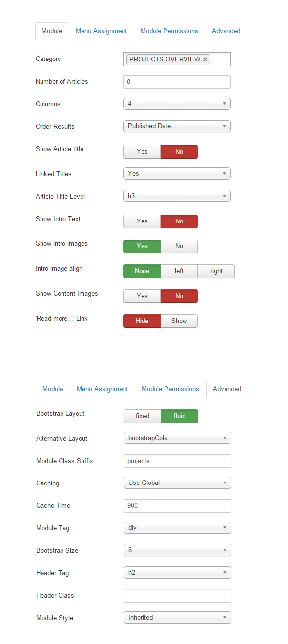
Task: Switch Bootstrap Layout to fixed
Action: tap(143, 416)
